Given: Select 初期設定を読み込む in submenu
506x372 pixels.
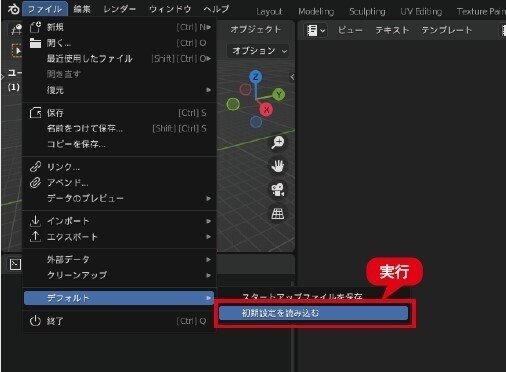Looking at the screenshot, I should click(314, 313).
